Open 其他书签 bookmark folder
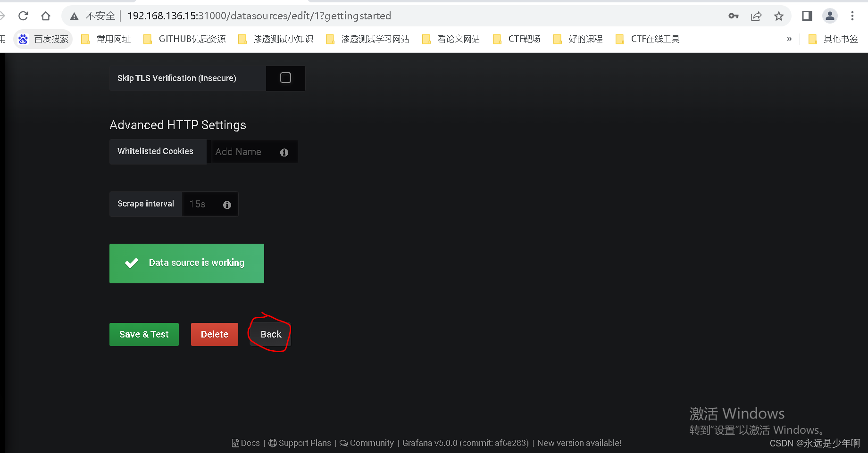The height and width of the screenshot is (453, 868). (834, 39)
